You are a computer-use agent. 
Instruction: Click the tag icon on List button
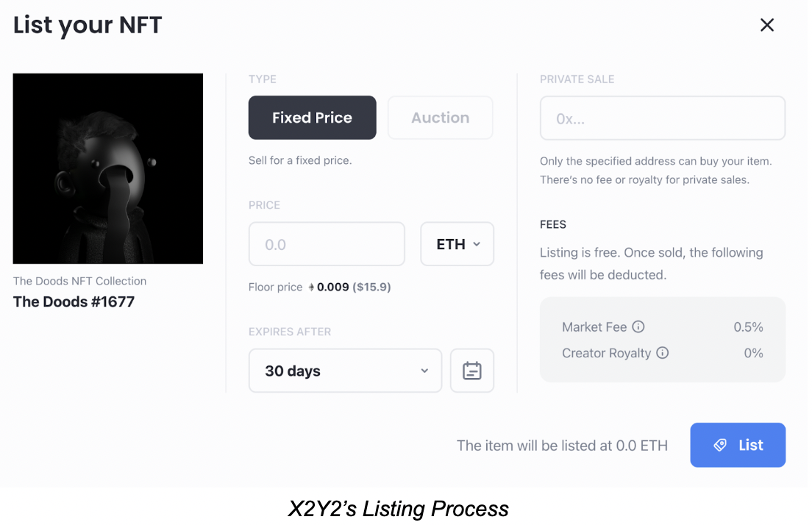(x=721, y=445)
